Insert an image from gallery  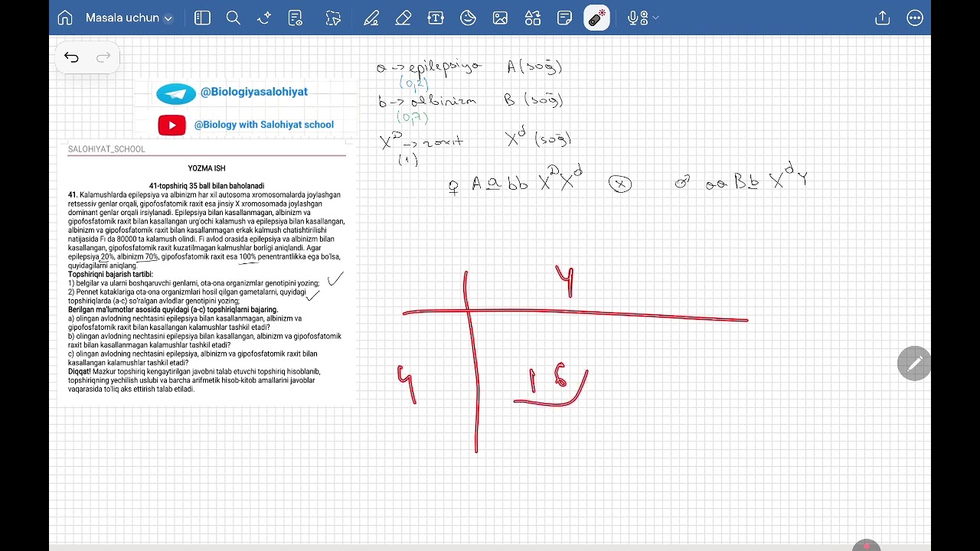500,18
